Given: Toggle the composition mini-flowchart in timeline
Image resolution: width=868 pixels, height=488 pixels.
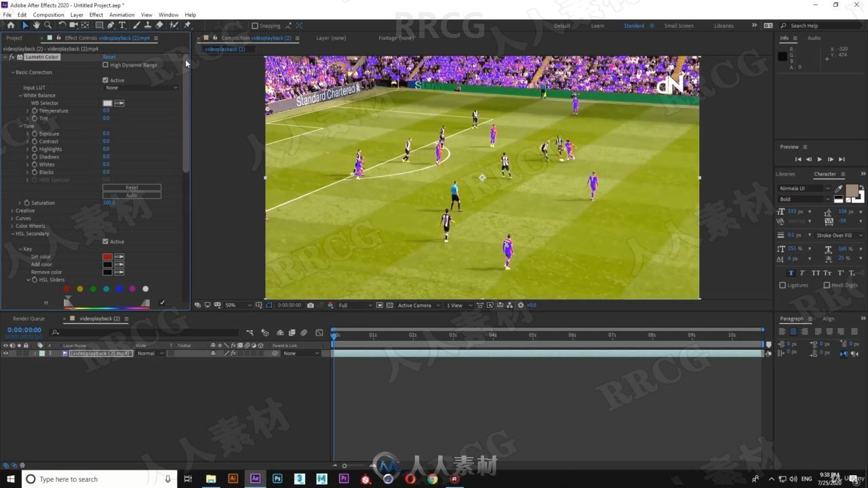Looking at the screenshot, I should click(250, 333).
